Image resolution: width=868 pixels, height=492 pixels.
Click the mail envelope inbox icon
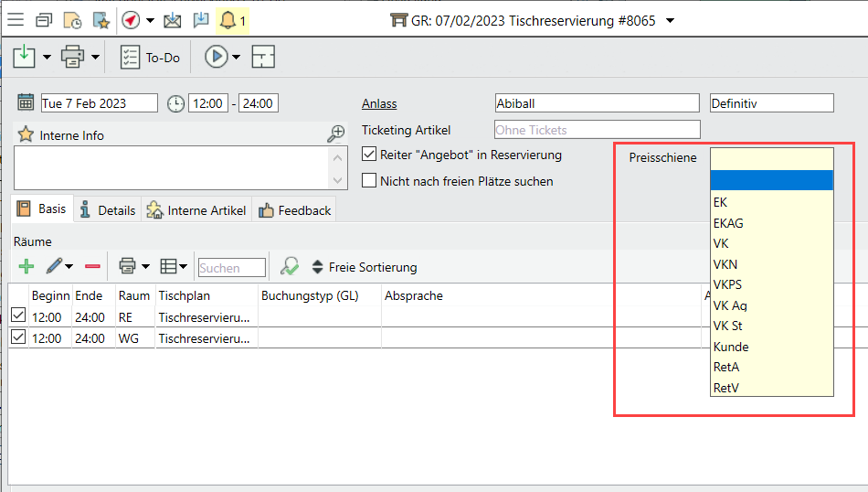(172, 19)
